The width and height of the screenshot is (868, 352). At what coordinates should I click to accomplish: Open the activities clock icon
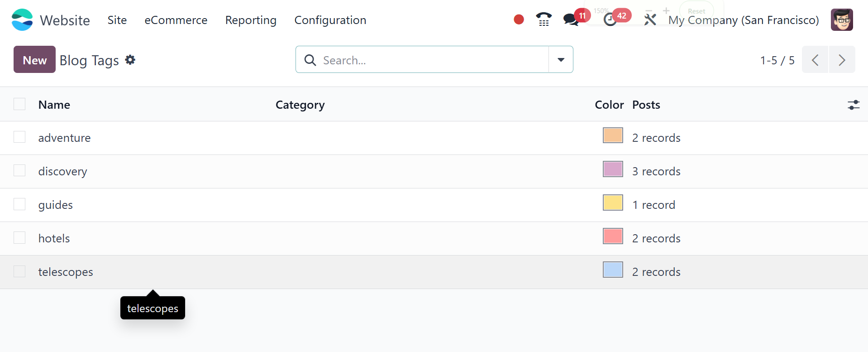point(610,19)
